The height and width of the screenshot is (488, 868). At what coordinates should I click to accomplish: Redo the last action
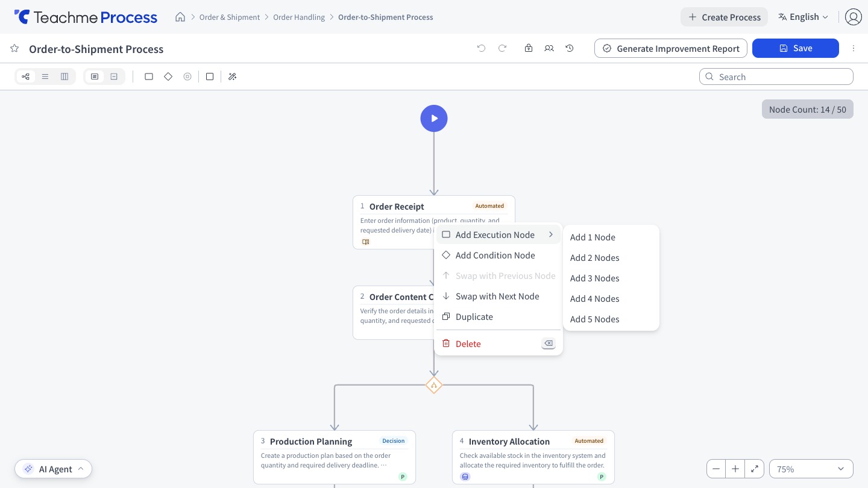coord(502,48)
